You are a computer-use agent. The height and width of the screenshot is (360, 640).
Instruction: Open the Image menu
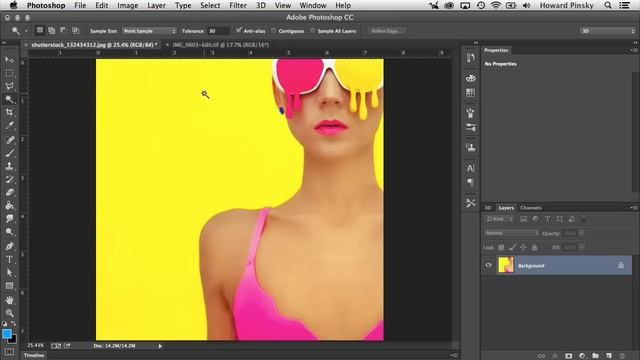[127, 5]
